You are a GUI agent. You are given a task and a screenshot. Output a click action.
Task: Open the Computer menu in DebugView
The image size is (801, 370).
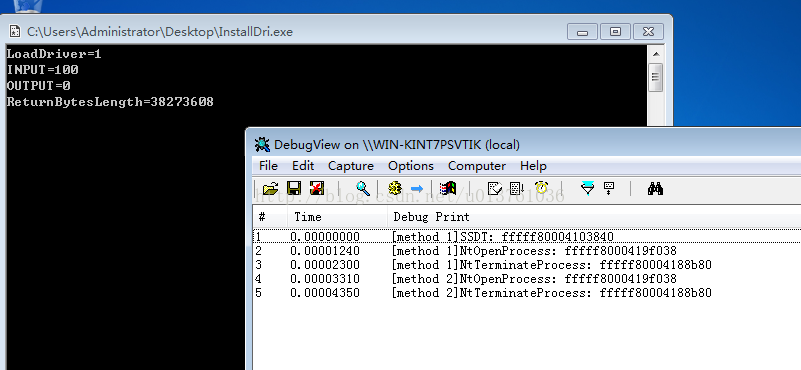point(477,166)
